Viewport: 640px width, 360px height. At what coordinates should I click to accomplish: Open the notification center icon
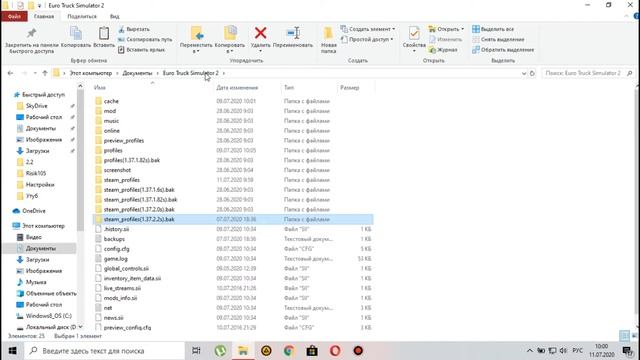[628, 351]
